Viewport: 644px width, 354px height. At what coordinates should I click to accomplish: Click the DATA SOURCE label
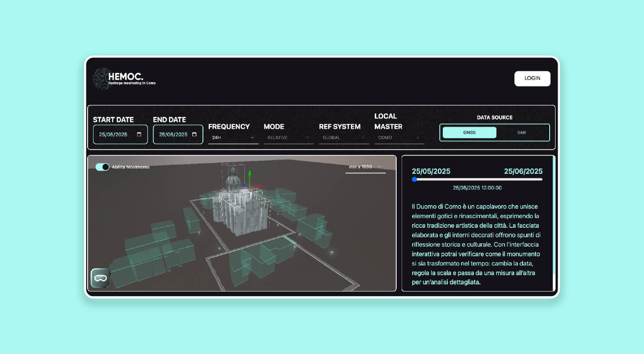click(x=495, y=117)
